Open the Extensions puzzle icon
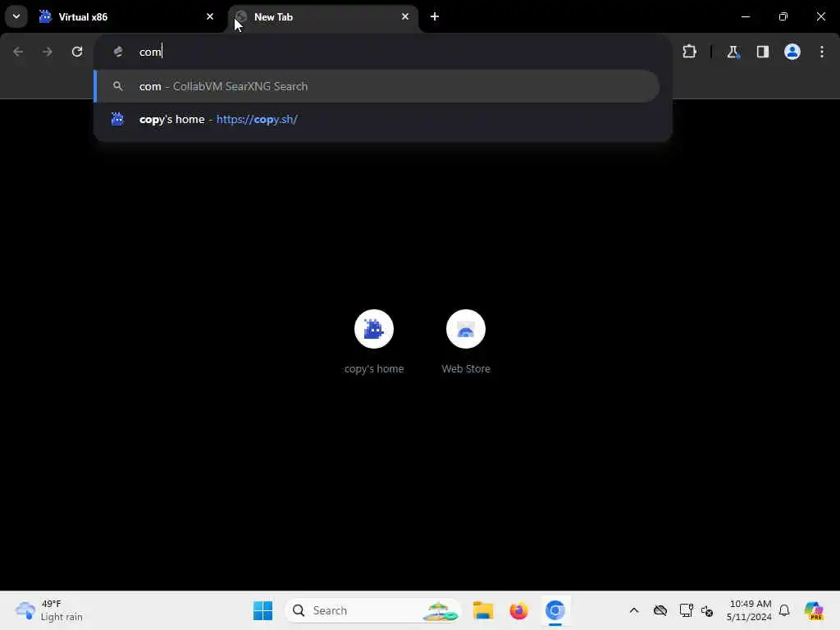 pos(689,52)
